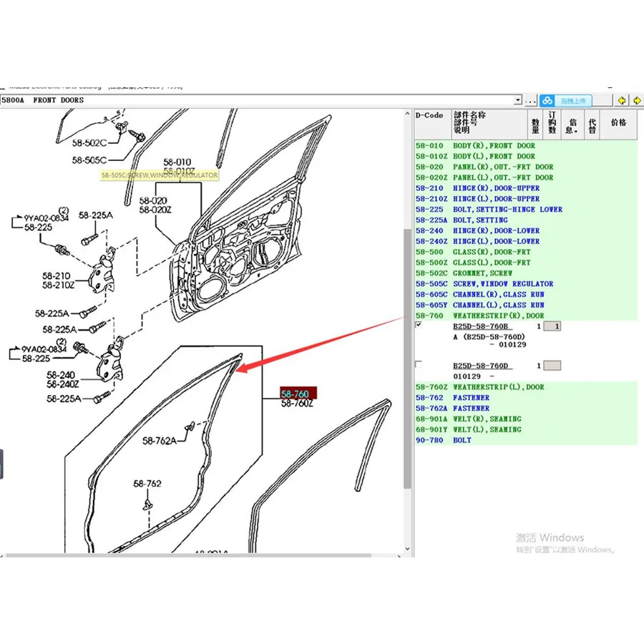
Task: Select row 58-605Y CHANNEL(L), GLASS RUN
Action: [x=526, y=305]
